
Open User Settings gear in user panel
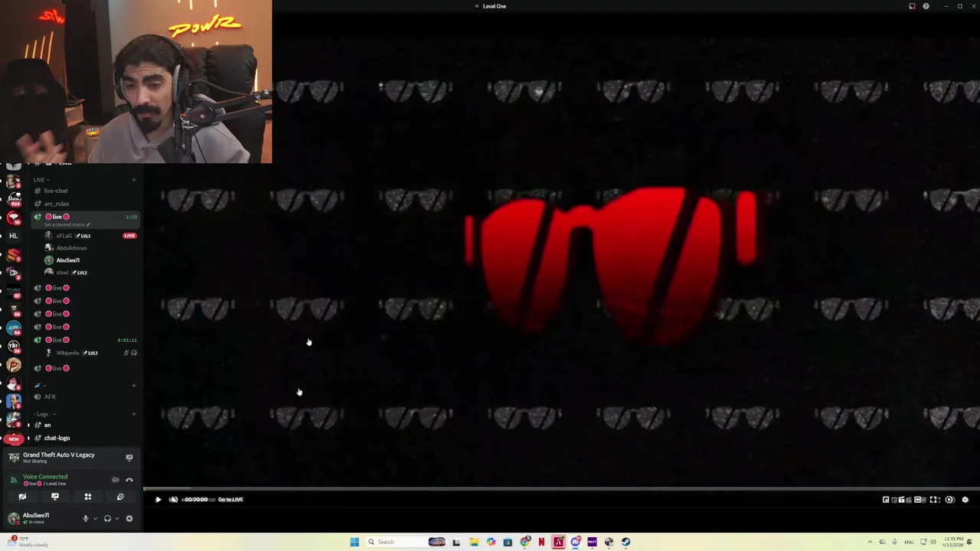point(129,518)
